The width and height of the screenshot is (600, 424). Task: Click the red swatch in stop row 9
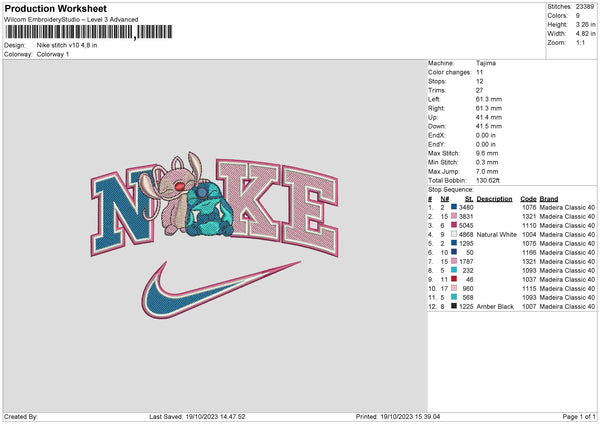(x=454, y=279)
